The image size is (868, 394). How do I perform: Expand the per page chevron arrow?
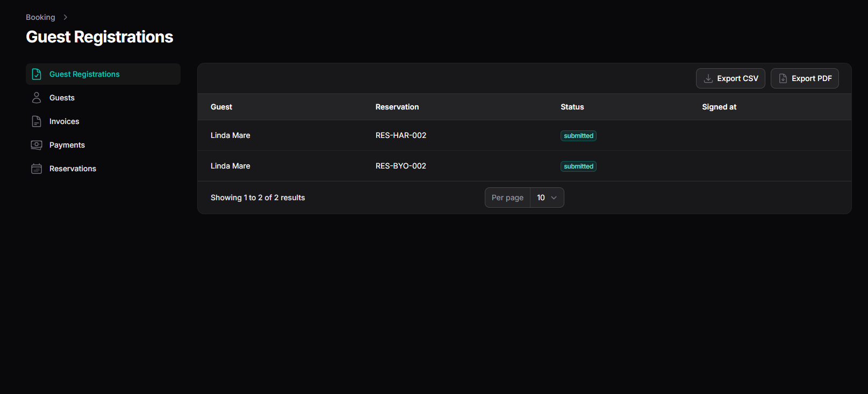pos(554,198)
